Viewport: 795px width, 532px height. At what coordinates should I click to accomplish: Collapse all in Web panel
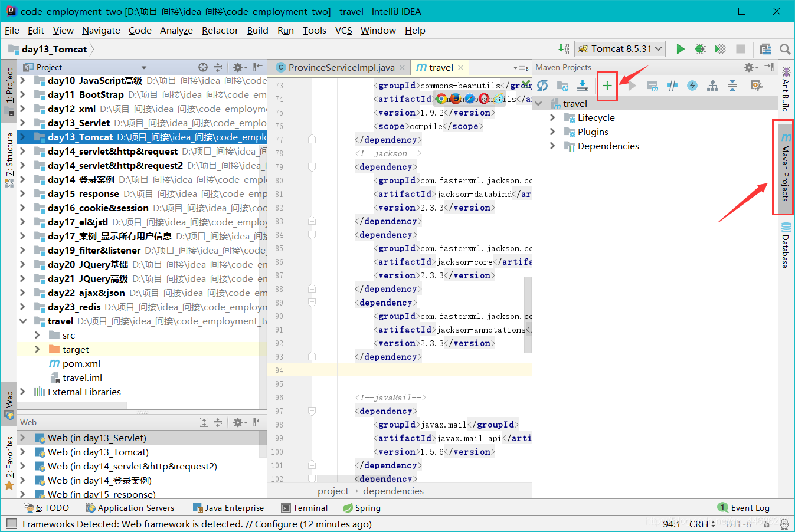(218, 422)
